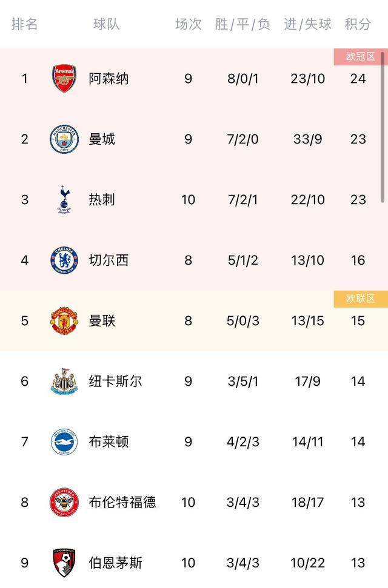Click the 欧冠区 zone label
Image resolution: width=388 pixels, height=588 pixels.
pos(361,57)
